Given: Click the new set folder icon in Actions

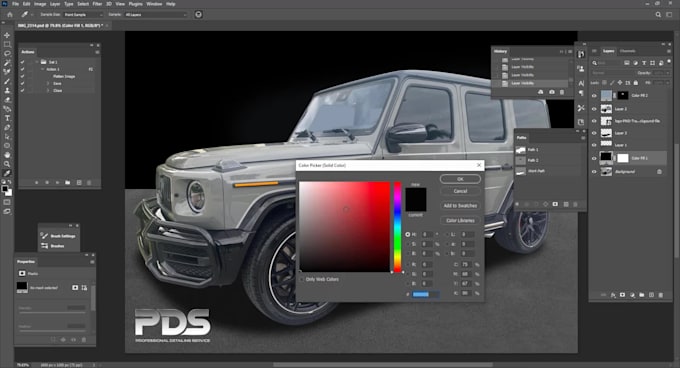Looking at the screenshot, I should pos(68,182).
